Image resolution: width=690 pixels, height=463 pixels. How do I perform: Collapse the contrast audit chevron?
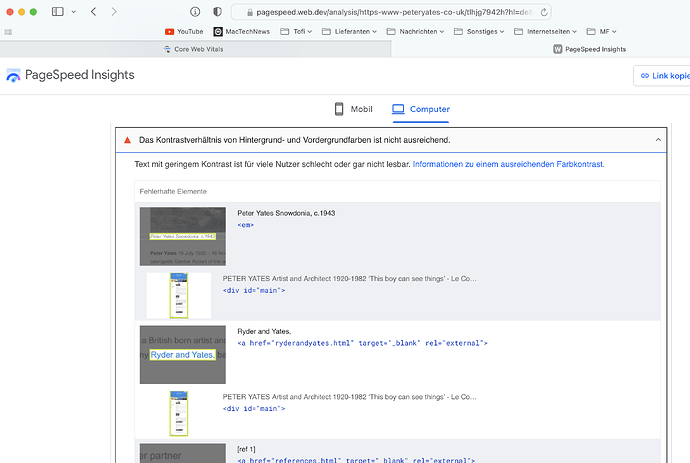pyautogui.click(x=658, y=140)
